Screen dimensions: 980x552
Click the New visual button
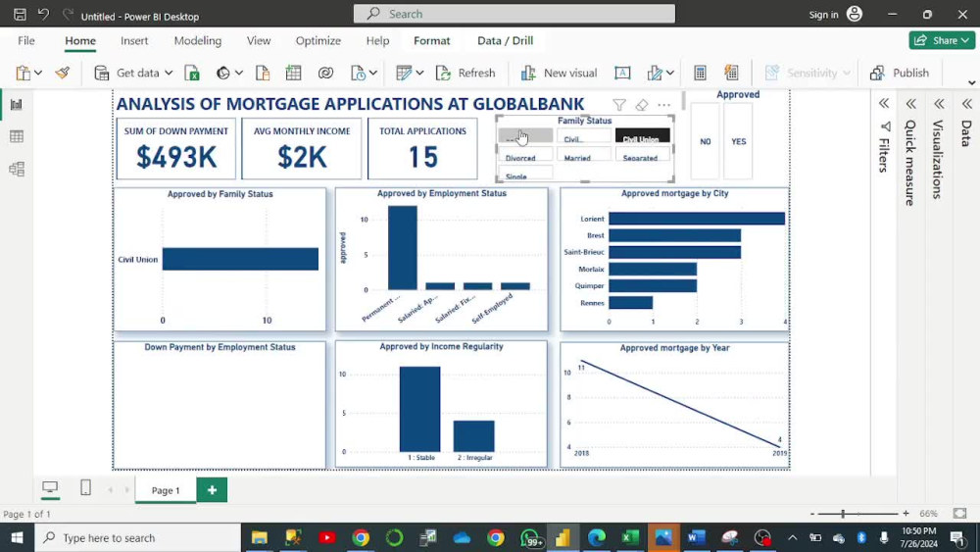coord(559,74)
